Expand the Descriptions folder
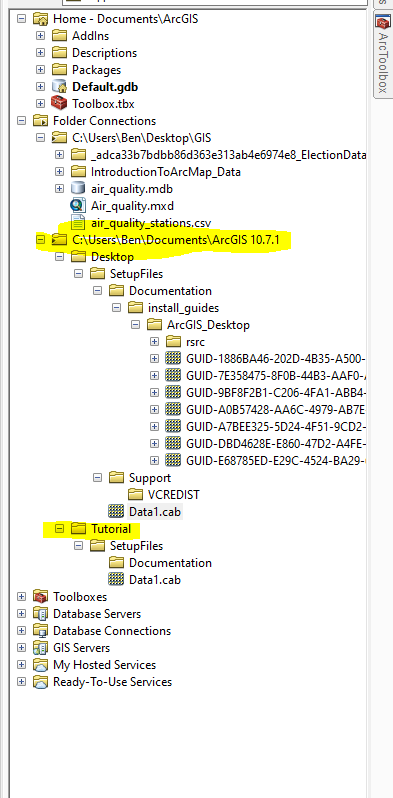Screen dimensions: 393x798 click(x=40, y=53)
